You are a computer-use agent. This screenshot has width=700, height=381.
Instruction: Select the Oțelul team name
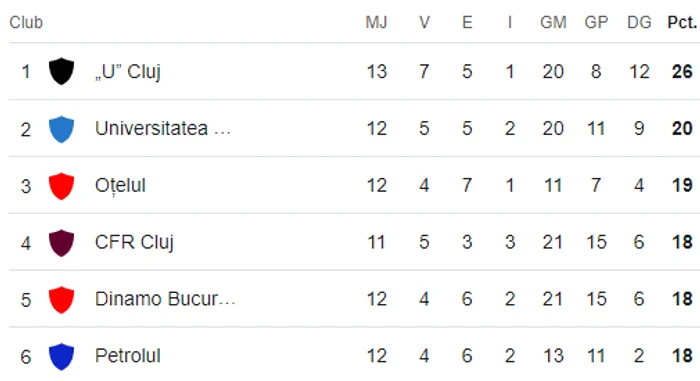click(120, 186)
